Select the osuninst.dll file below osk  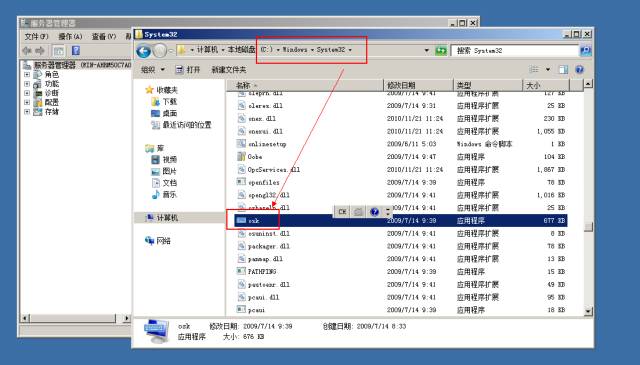269,234
